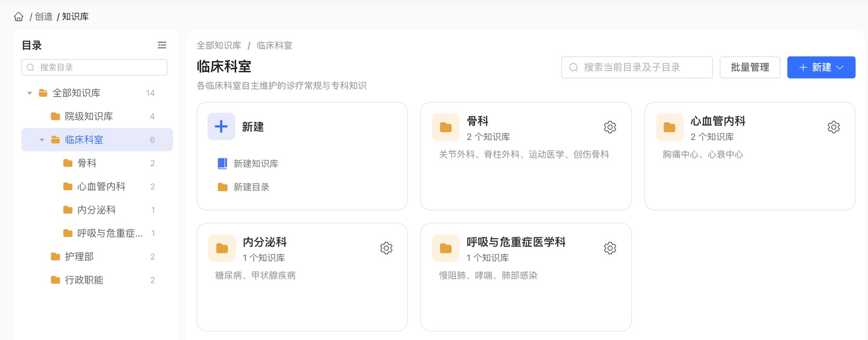Screen dimensions: 868x340
Task: Open settings gear on 呼吸与危重症医学科 card
Action: coord(610,248)
